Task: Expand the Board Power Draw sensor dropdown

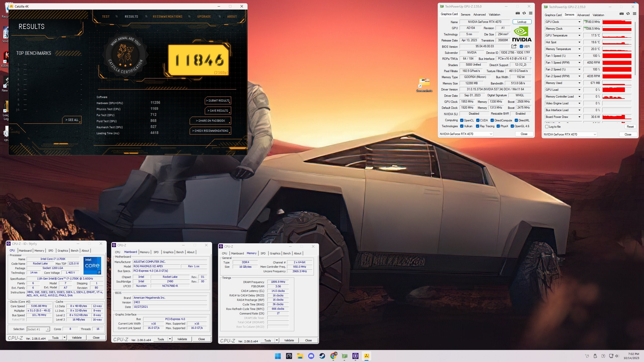Action: point(579,117)
